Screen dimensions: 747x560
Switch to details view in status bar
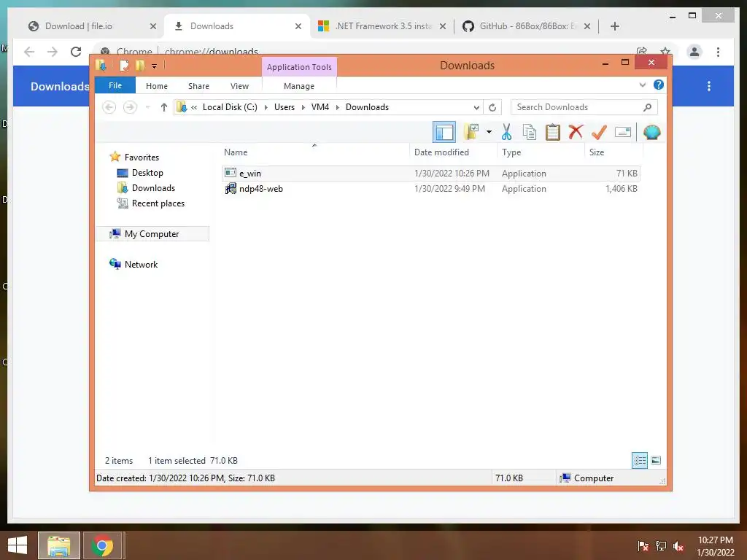point(640,460)
